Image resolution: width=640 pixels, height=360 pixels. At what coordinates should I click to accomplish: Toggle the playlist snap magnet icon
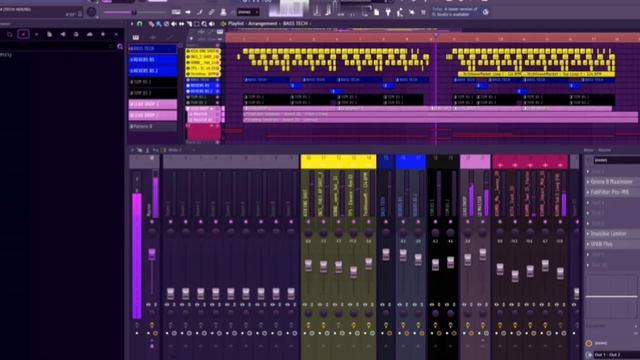pyautogui.click(x=139, y=24)
